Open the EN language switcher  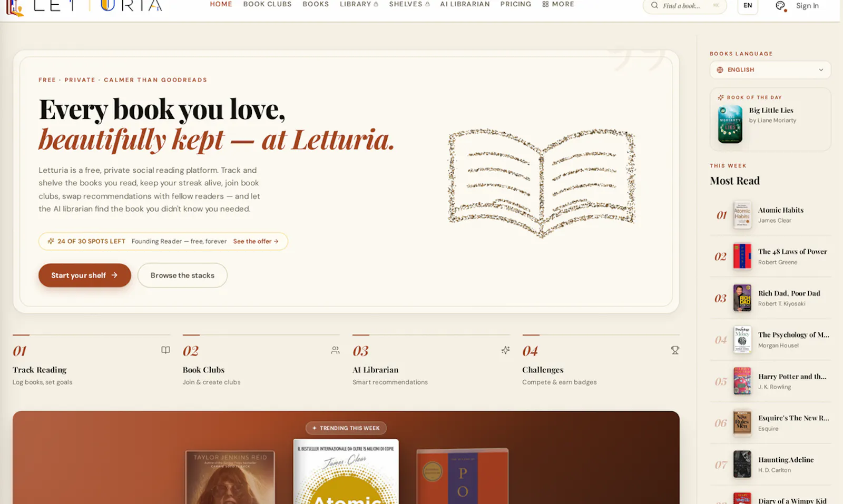click(748, 6)
